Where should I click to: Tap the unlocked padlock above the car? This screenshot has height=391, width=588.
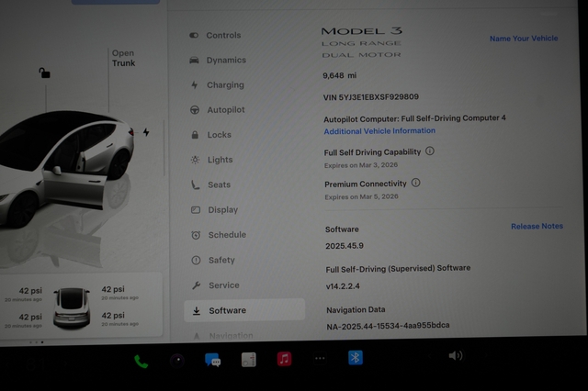click(x=44, y=73)
